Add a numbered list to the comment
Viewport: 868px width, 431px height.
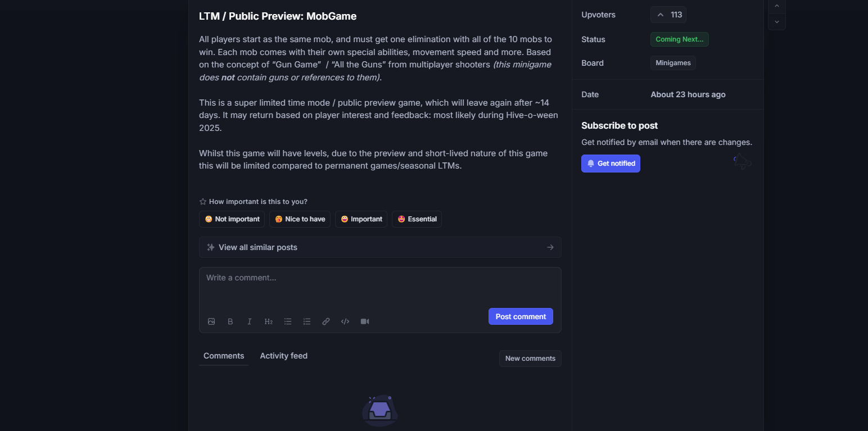[307, 321]
